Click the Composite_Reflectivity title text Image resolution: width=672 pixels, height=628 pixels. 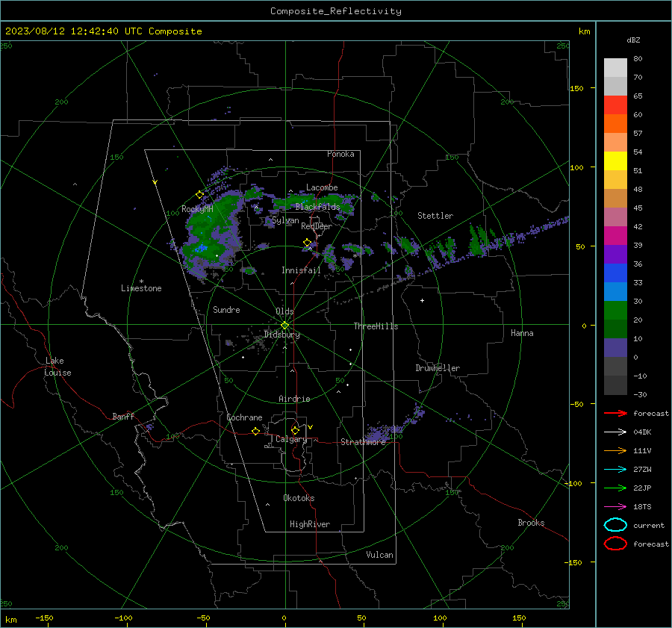(336, 11)
